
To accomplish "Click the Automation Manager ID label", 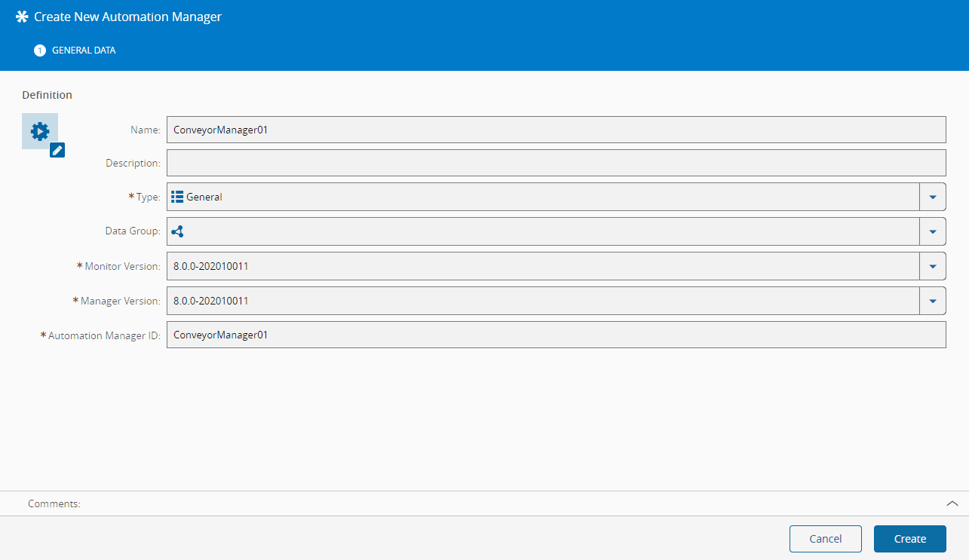I will tap(104, 335).
